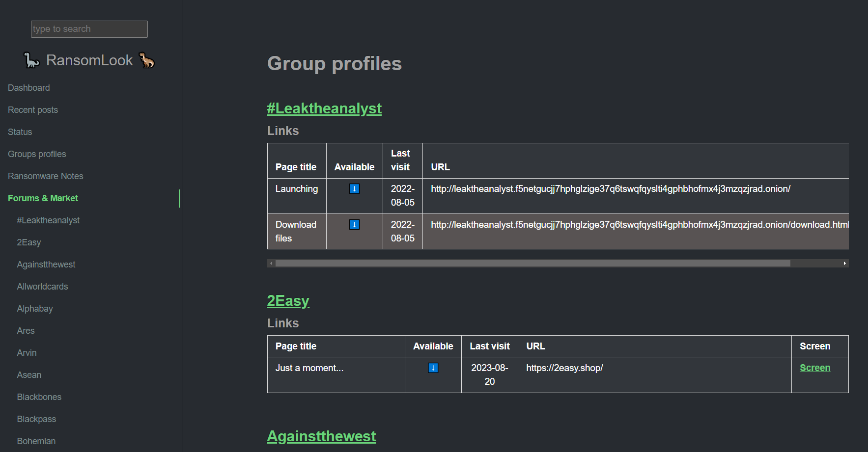Click the left arrow of the horizontal scrollbar

point(271,264)
